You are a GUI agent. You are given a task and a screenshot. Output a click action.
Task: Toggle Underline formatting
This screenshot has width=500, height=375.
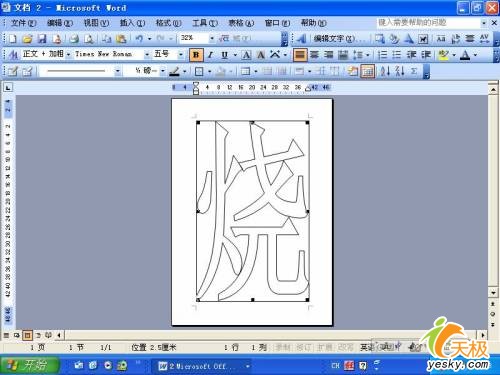[x=225, y=55]
